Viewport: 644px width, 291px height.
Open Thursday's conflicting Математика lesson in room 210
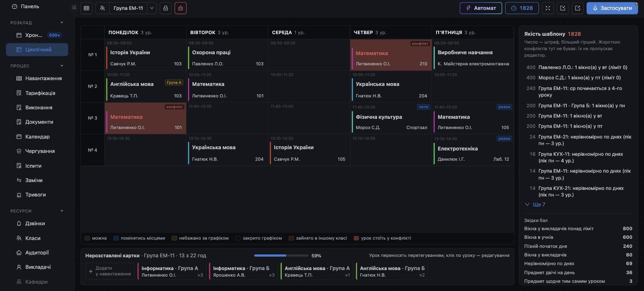[391, 55]
